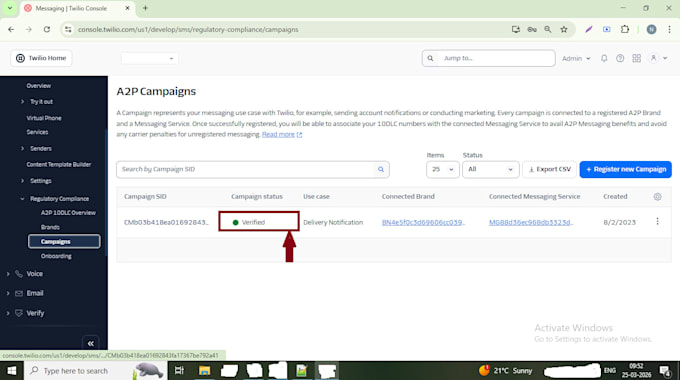Open table column settings gear
Screen dimensions: 680x380
coord(657,197)
